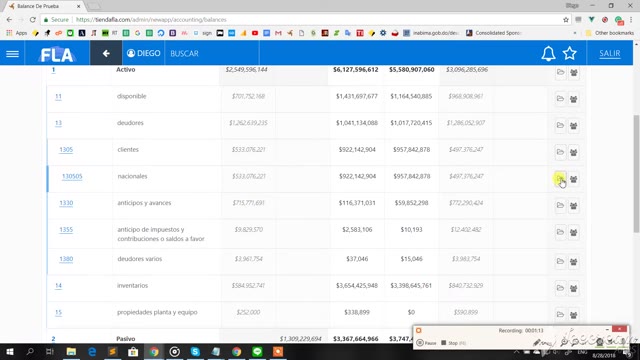This screenshot has width=640, height=360.
Task: Open folder icon in anticipo de impuestos row
Action: pos(560,232)
